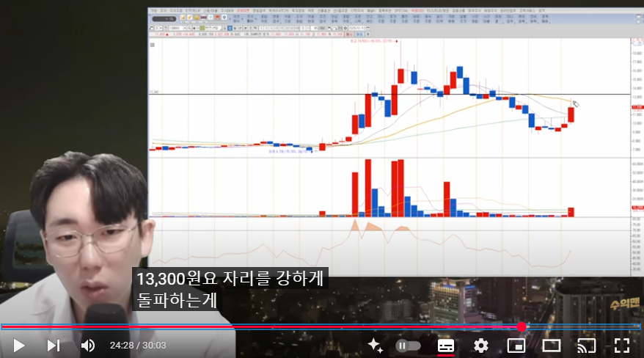This screenshot has width=644, height=358.
Task: Toggle the autoplay switch
Action: (x=408, y=346)
